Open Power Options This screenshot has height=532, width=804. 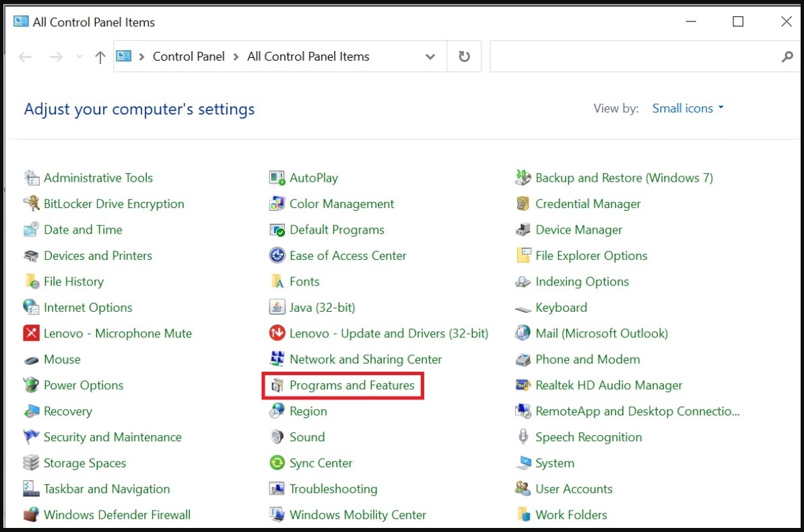tap(83, 385)
